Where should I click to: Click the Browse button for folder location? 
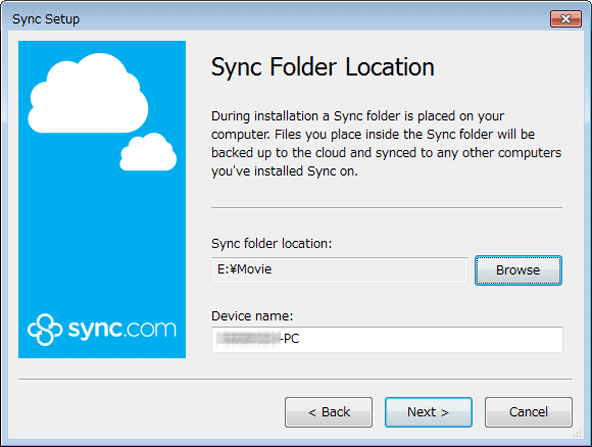[x=518, y=270]
